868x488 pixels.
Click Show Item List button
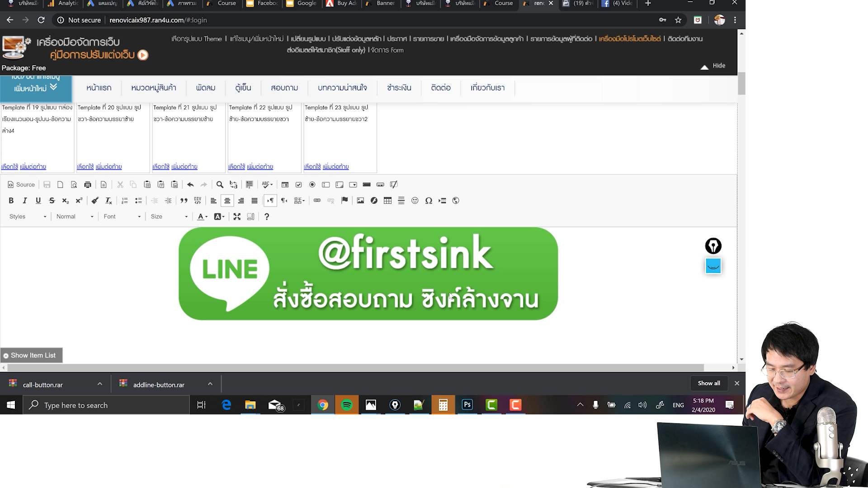pos(31,356)
